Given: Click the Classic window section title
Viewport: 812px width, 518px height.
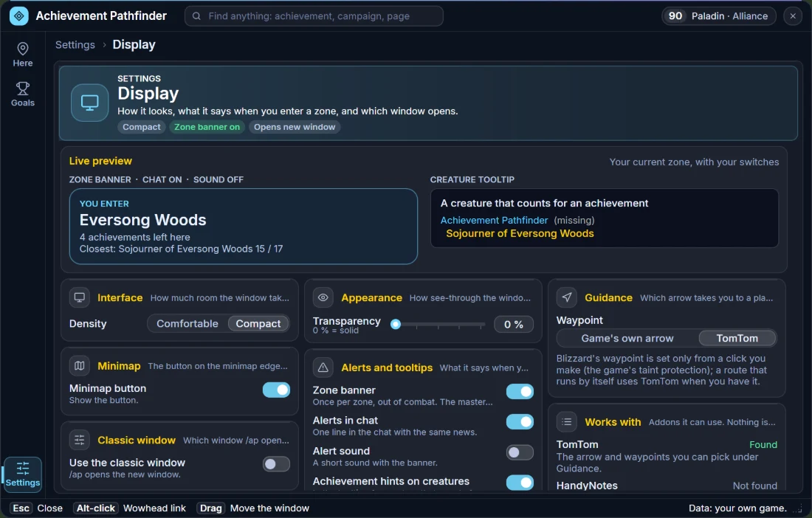Looking at the screenshot, I should pos(137,440).
